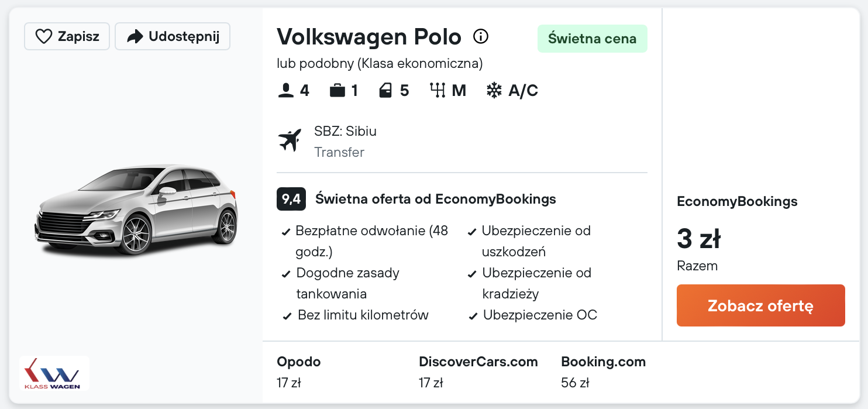Click the heart icon to save offer

point(44,37)
